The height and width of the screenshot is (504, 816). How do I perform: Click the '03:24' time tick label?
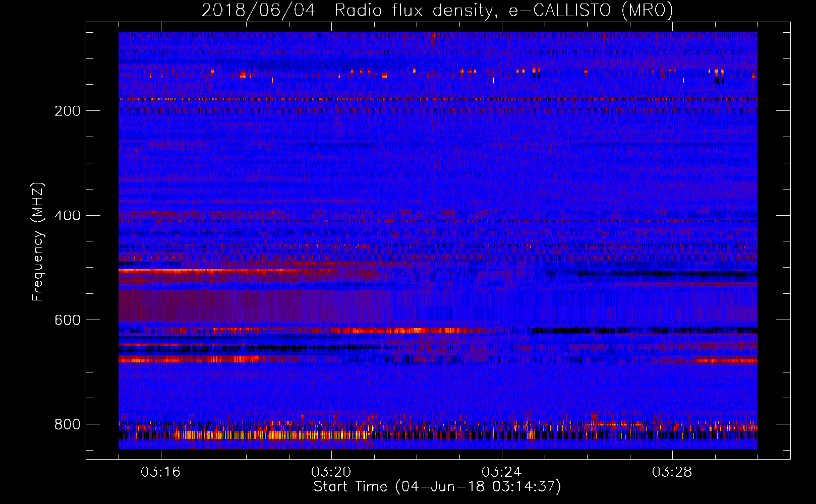(501, 472)
